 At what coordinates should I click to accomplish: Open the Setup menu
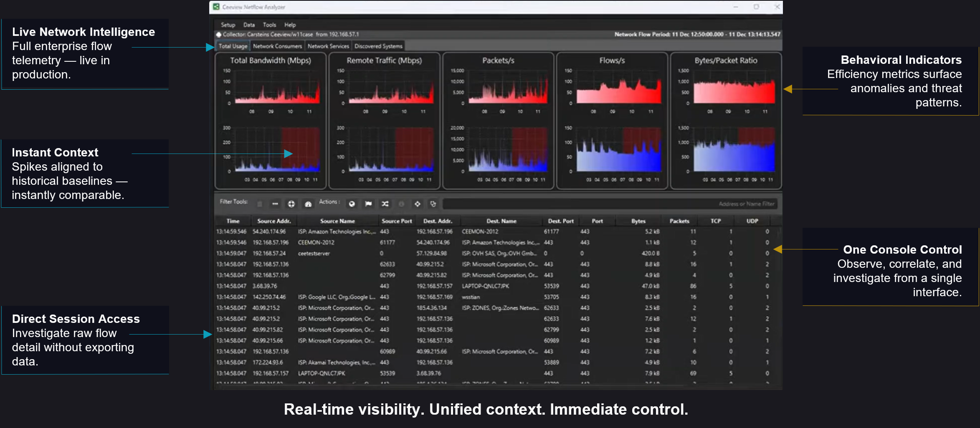[x=228, y=25]
